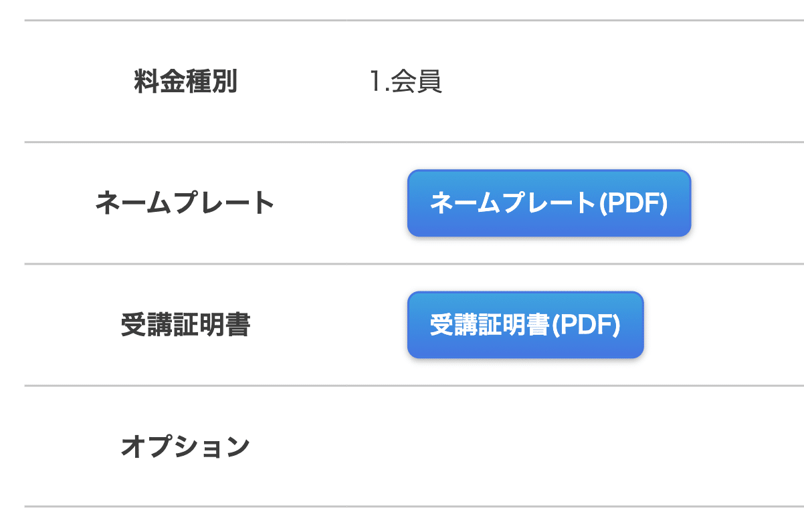The height and width of the screenshot is (532, 804).
Task: Click the 料金種別 row label
Action: point(185,82)
